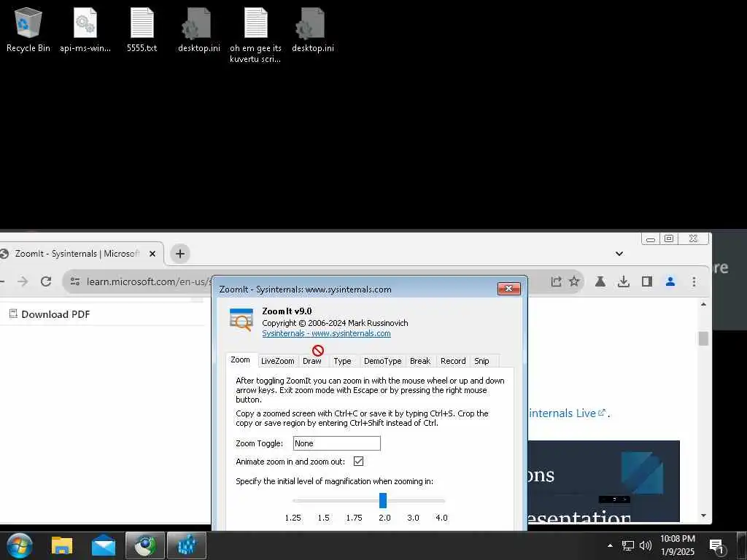Switch to the Zoom tab in ZoomIt

tap(240, 360)
